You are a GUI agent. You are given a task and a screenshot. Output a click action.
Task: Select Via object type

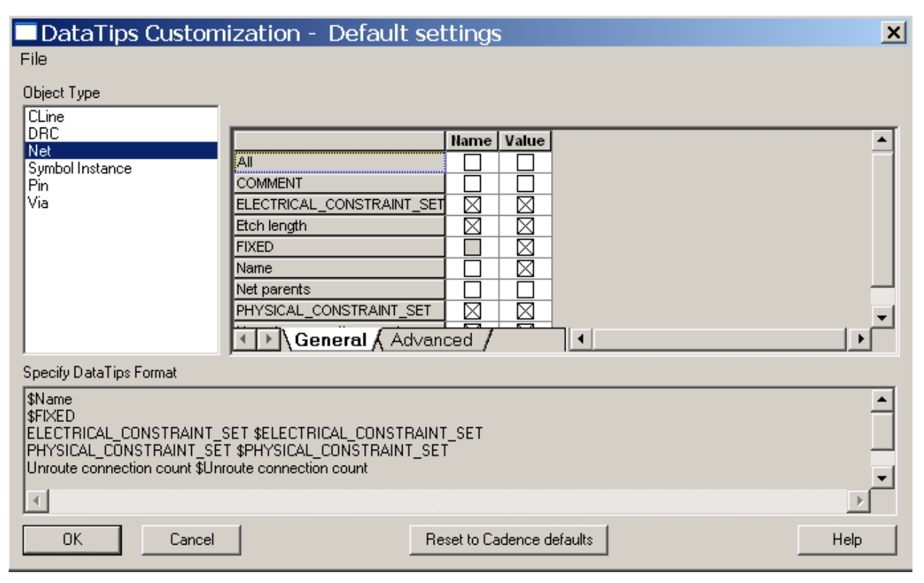click(x=35, y=203)
